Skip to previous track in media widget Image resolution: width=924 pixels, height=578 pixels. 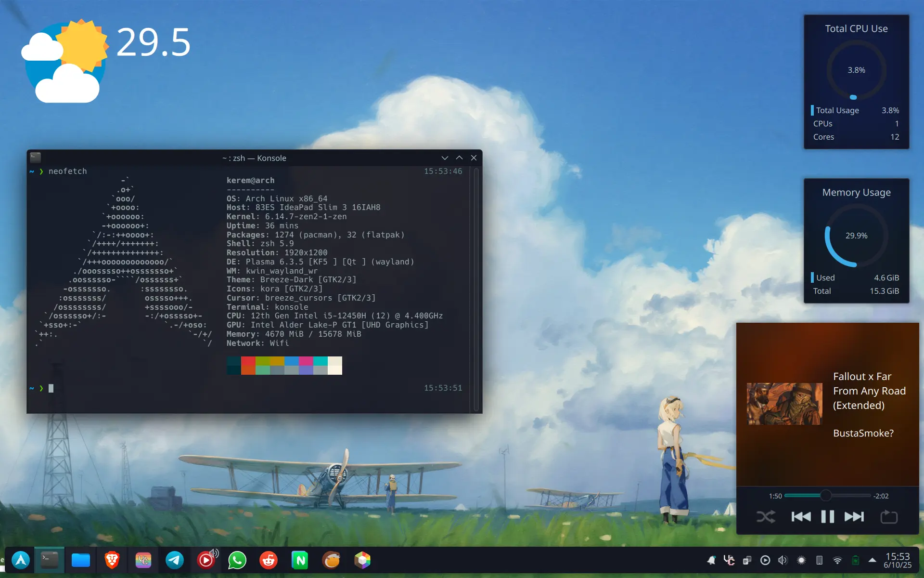(x=801, y=517)
